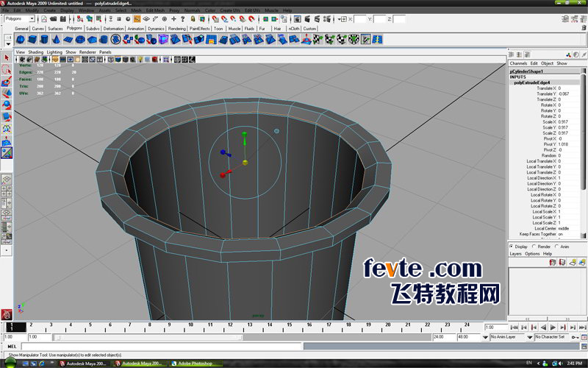Select the polygon sphere shelf icon
This screenshot has height=368, width=588.
(21, 40)
